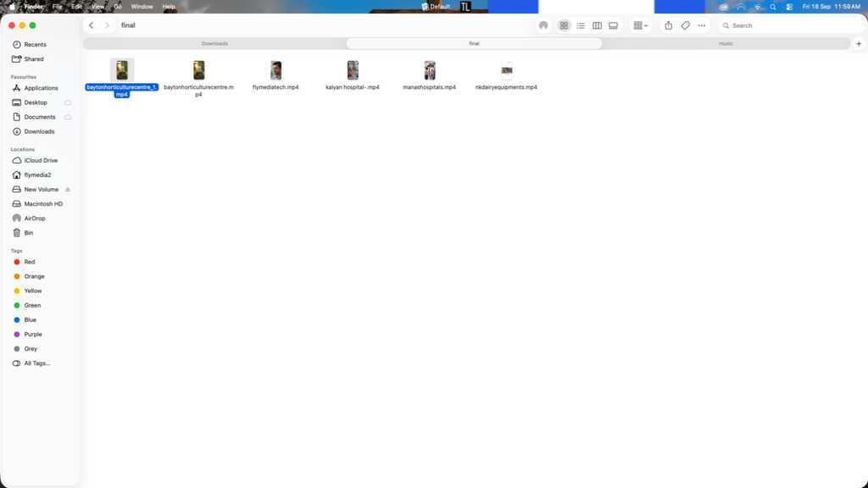Switch to list view
The height and width of the screenshot is (488, 868).
coord(580,25)
